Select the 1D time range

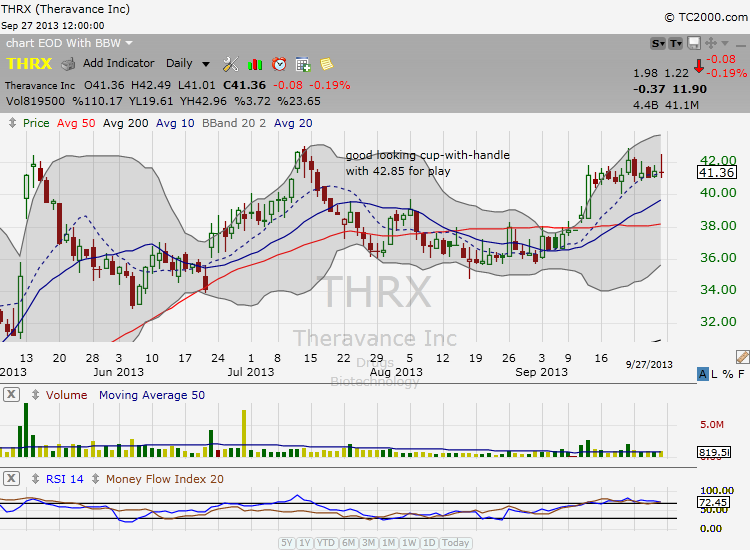tap(429, 543)
